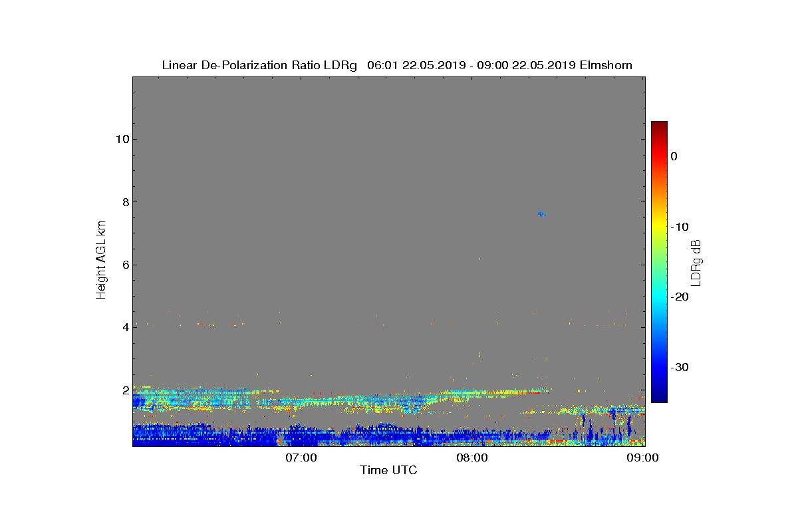Click the '6' height tick label
This screenshot has width=798, height=532.
[124, 265]
